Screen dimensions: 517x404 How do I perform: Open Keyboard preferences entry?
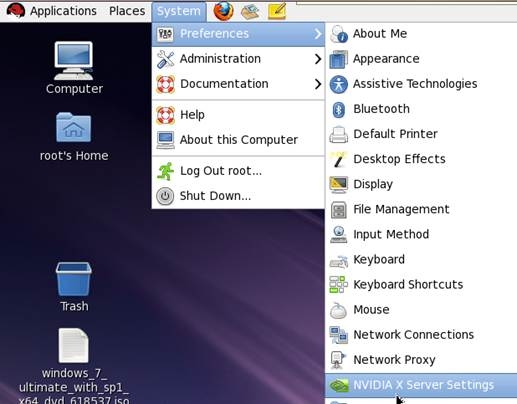point(421,260)
